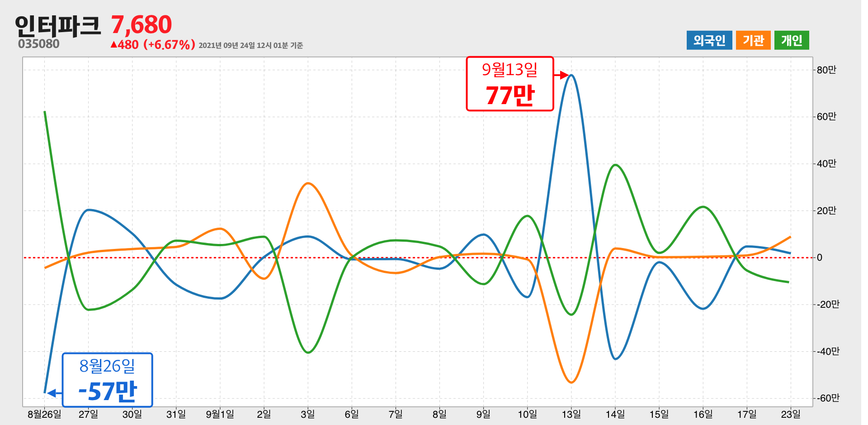Click the green line start point at 8월26일
This screenshot has width=868, height=425.
44,111
